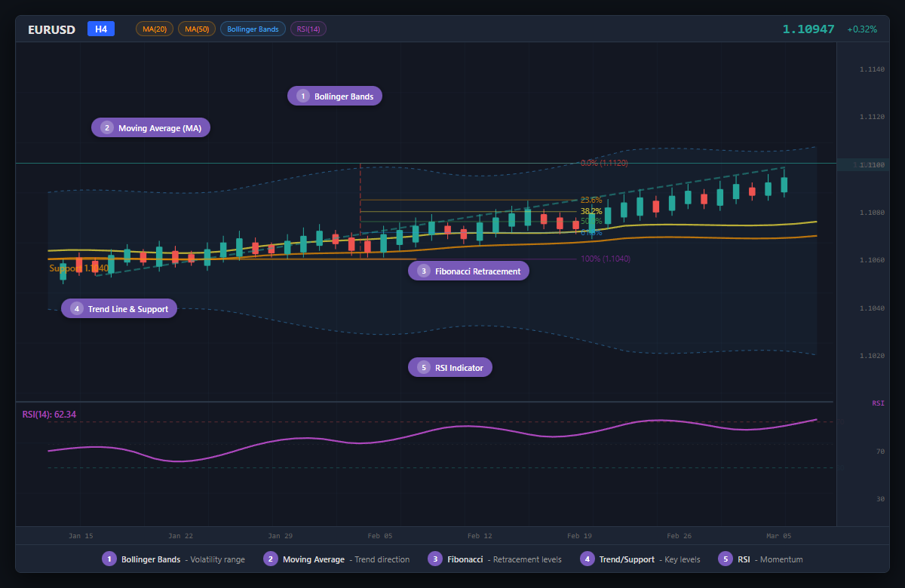Viewport: 905px width, 588px height.
Task: Click the Fibonacci legend badge in footer
Action: (434, 559)
